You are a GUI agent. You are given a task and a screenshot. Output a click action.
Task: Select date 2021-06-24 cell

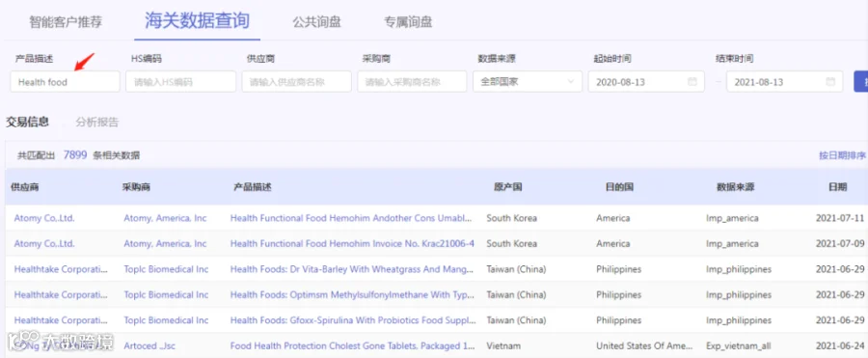point(840,345)
